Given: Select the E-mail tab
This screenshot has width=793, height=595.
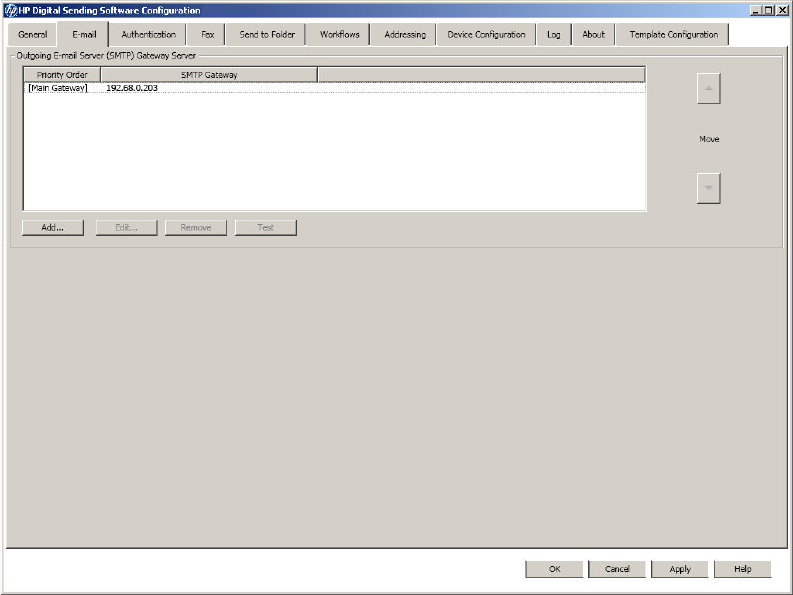Looking at the screenshot, I should click(x=84, y=34).
